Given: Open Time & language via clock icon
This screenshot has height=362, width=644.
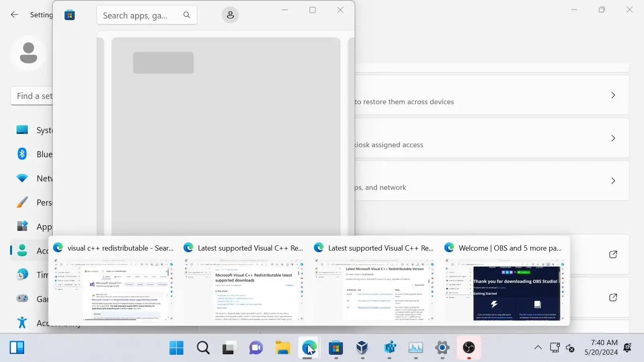Looking at the screenshot, I should [22, 275].
